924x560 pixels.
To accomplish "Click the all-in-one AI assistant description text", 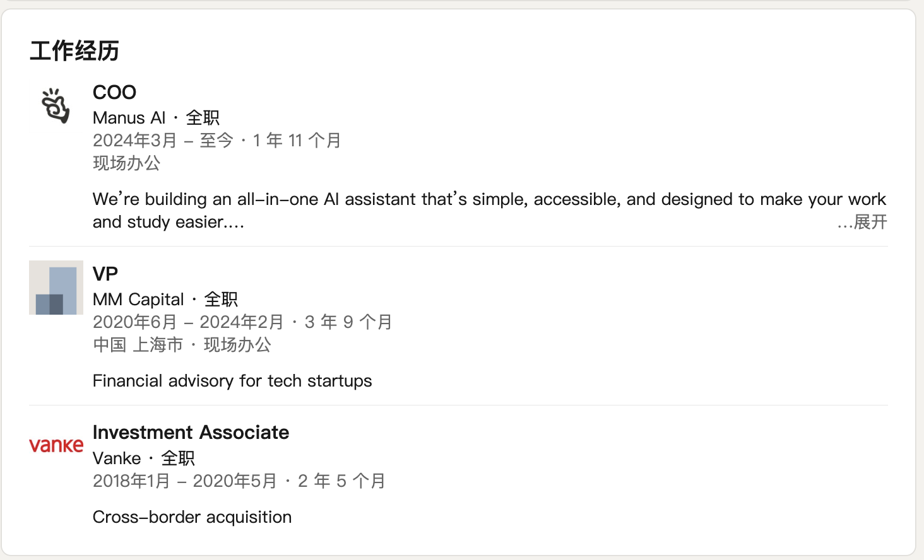I will click(489, 199).
